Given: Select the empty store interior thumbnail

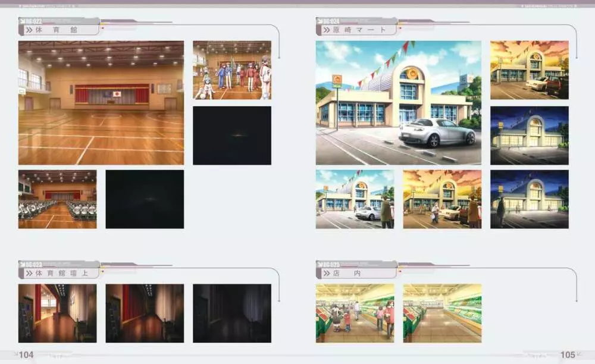Looking at the screenshot, I should pos(441,312).
